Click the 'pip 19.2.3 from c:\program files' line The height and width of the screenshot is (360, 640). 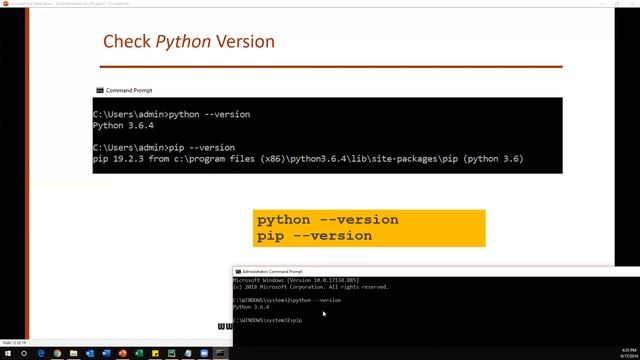pyautogui.click(x=308, y=159)
